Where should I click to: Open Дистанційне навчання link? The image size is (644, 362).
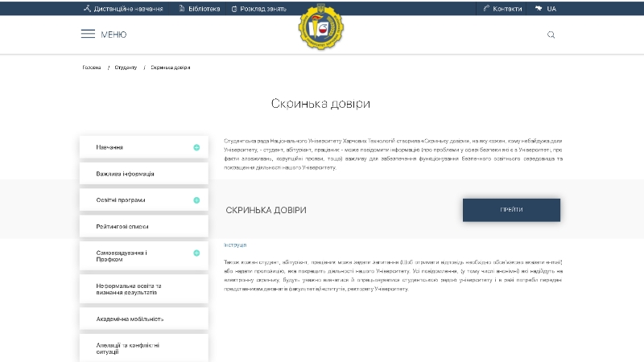pyautogui.click(x=128, y=9)
